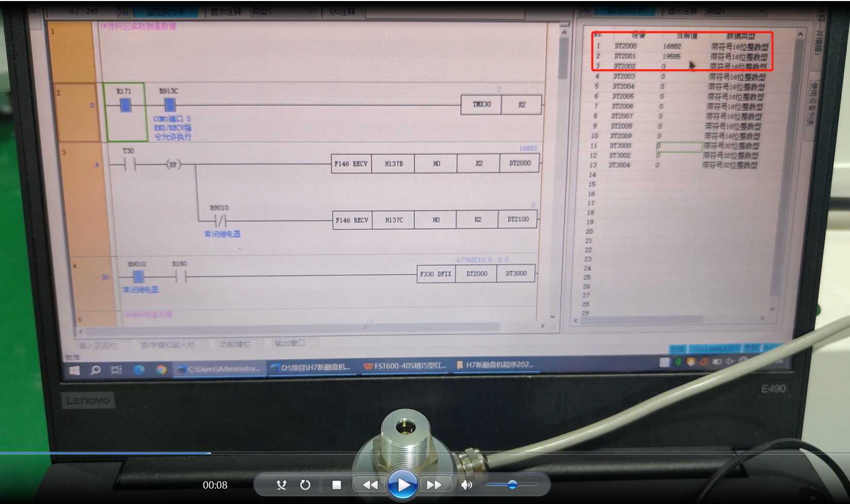Select the R171 contact in the ladder
The height and width of the screenshot is (504, 850).
click(x=125, y=106)
